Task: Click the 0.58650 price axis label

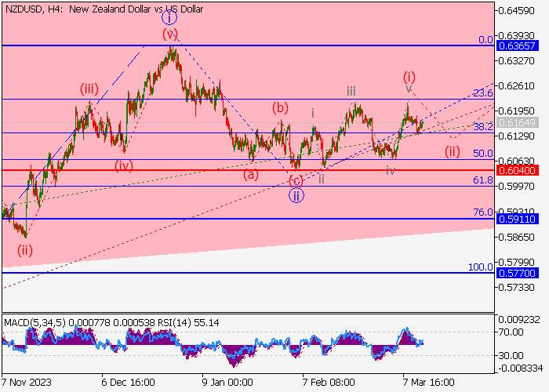Action: [516, 237]
